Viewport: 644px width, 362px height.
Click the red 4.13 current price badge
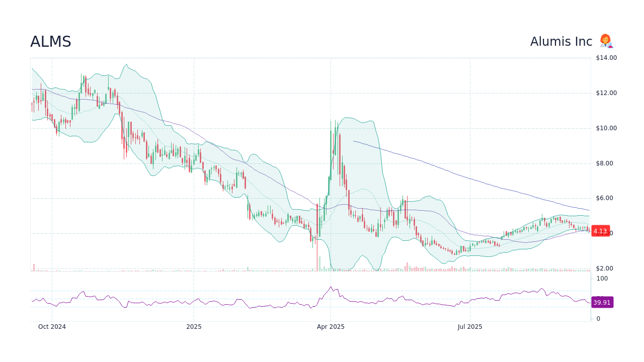(600, 231)
